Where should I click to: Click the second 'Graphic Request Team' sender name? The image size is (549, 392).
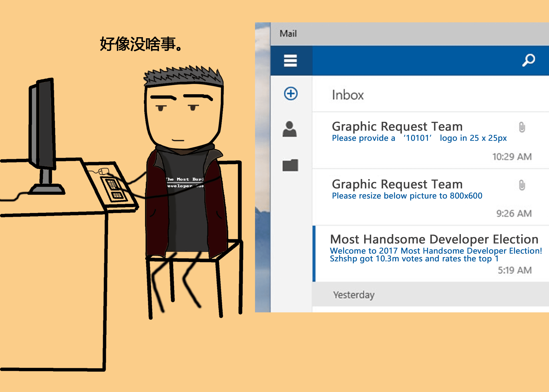pyautogui.click(x=397, y=184)
